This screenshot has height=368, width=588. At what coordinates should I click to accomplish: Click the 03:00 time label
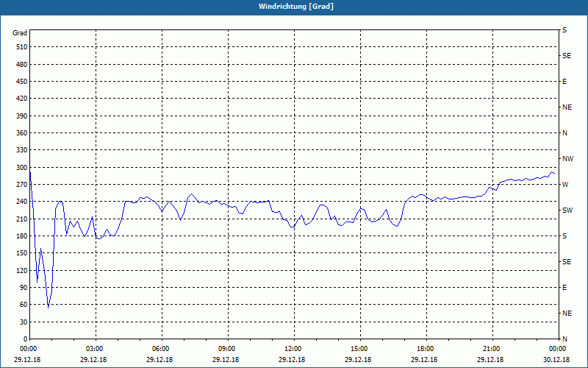click(95, 349)
